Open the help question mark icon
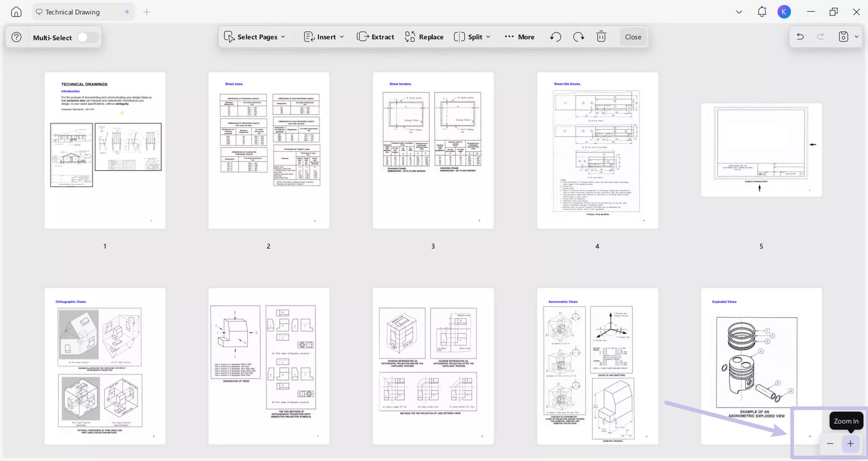Viewport: 868px width, 461px height. click(16, 37)
